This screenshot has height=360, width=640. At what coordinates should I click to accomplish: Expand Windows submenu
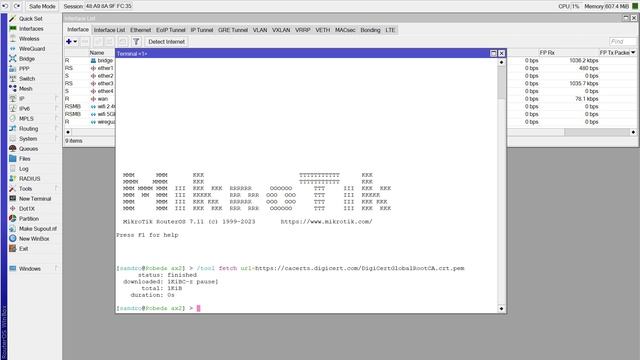pyautogui.click(x=57, y=269)
